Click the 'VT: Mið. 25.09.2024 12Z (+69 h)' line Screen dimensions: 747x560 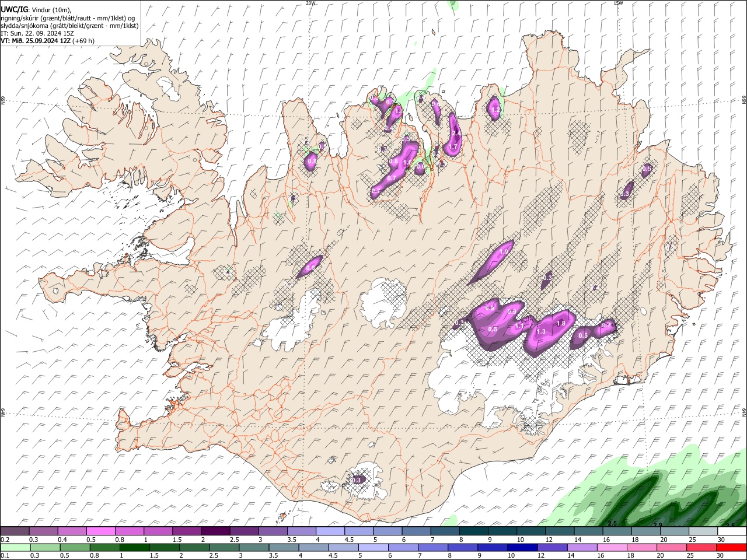pos(48,41)
